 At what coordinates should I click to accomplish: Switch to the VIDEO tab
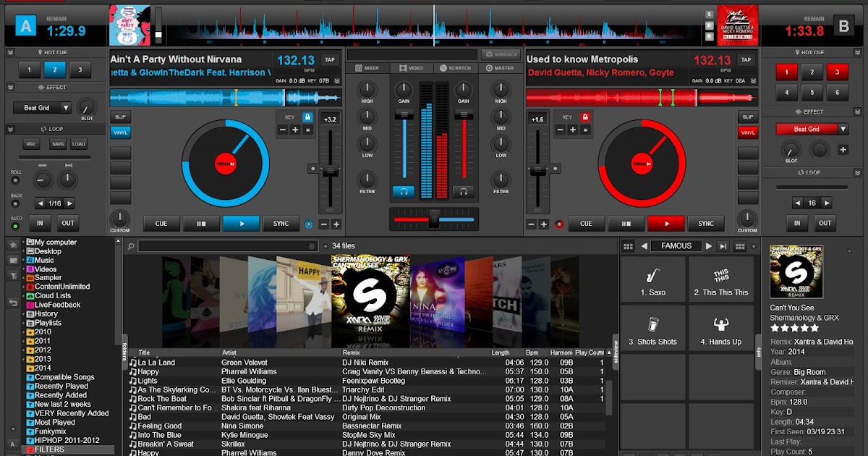[412, 68]
